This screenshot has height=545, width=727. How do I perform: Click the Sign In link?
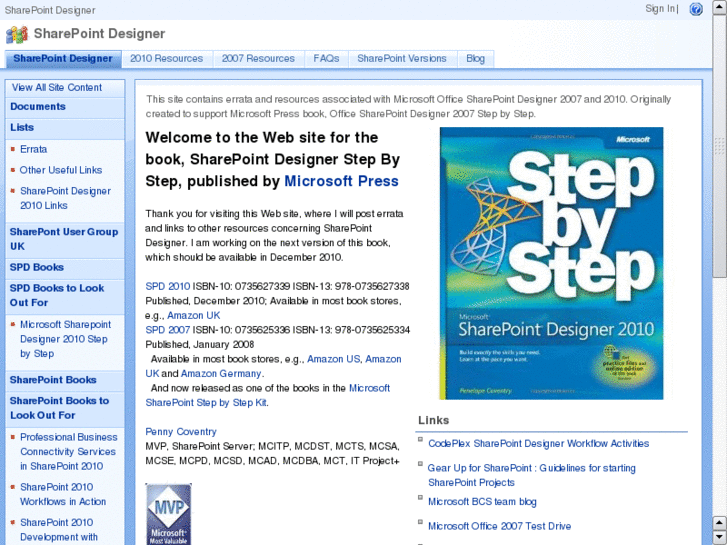660,9
